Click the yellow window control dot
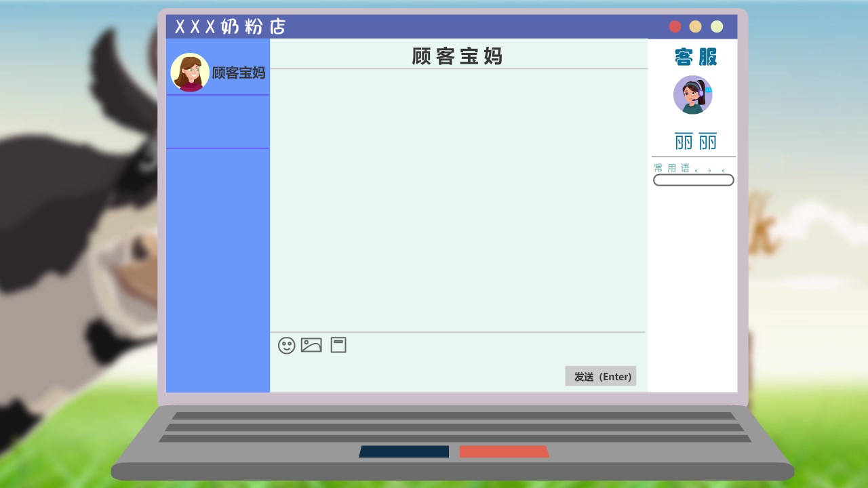The height and width of the screenshot is (488, 868). point(695,26)
